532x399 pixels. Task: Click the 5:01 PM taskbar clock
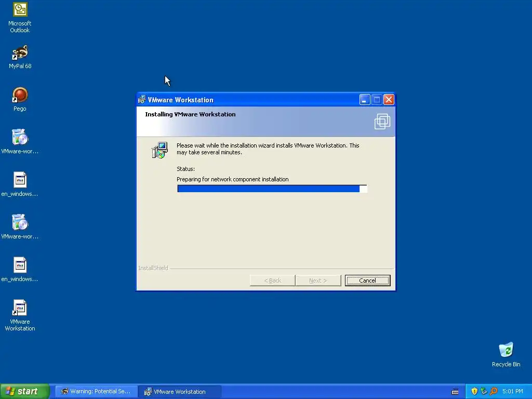click(x=513, y=391)
